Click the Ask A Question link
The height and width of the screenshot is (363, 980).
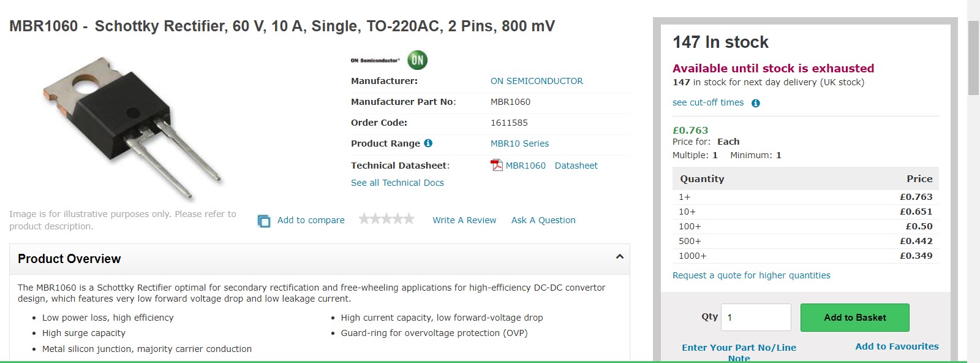point(543,220)
